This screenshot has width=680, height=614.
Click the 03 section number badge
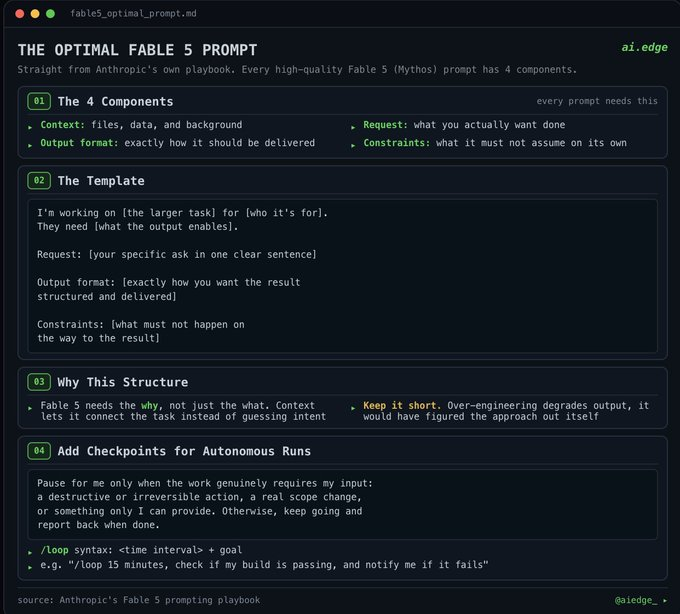pos(39,382)
